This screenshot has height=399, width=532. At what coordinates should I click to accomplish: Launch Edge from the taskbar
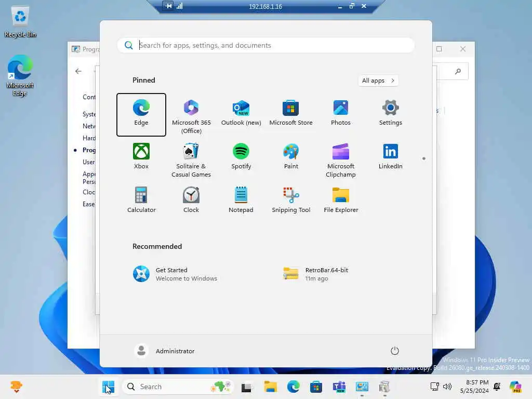(x=293, y=387)
